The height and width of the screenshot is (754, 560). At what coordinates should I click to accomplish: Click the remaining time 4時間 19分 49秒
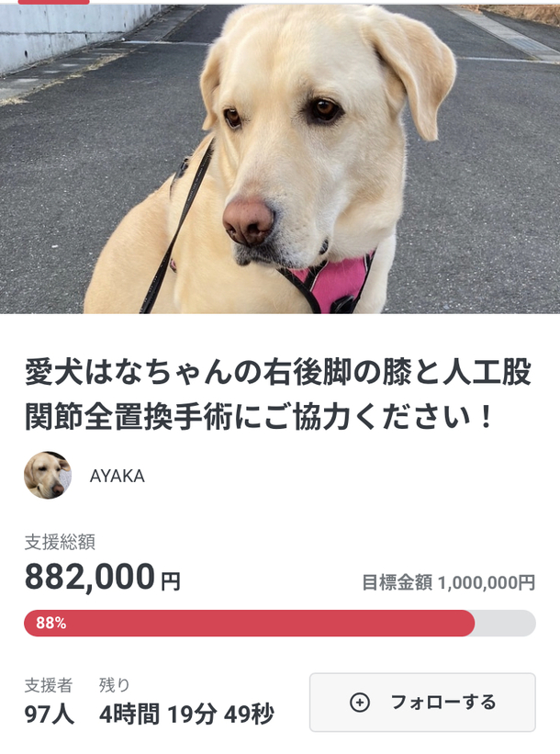pos(186,715)
